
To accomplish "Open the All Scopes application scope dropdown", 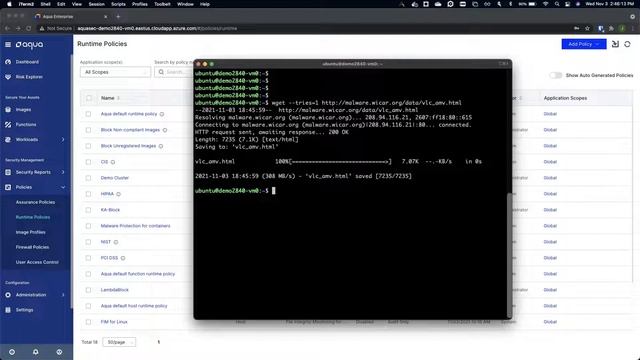I will pyautogui.click(x=116, y=72).
